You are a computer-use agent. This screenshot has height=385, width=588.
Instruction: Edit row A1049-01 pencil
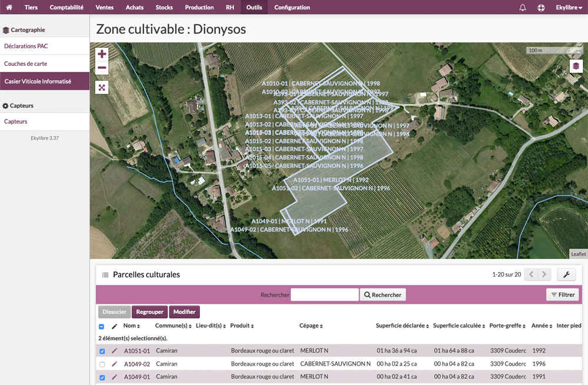(115, 377)
